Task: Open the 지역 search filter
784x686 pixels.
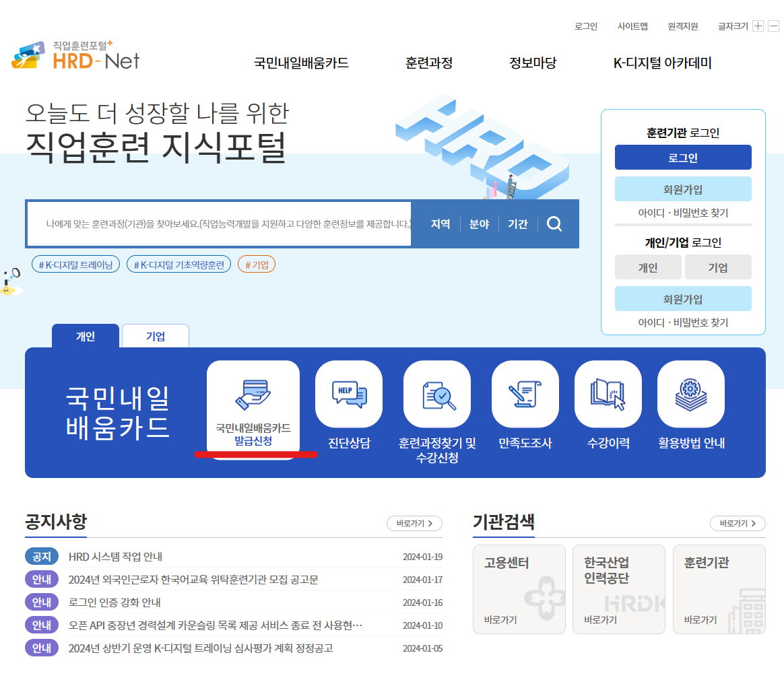Action: 440,224
